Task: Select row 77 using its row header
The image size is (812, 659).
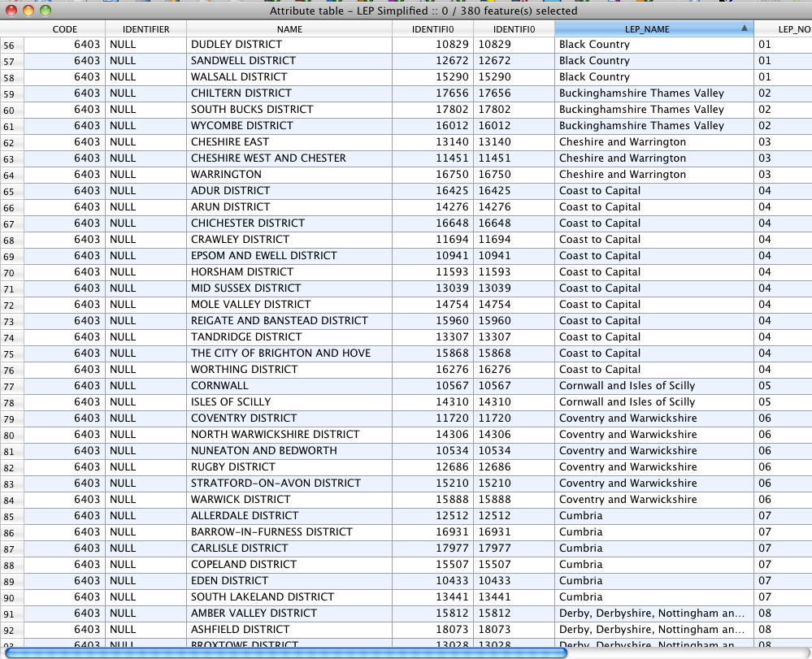Action: (x=11, y=386)
